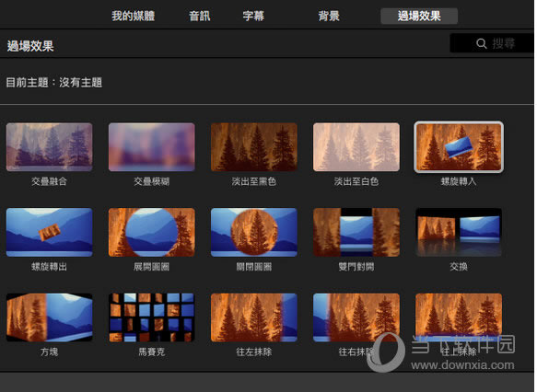Viewport: 537px width, 392px height.
Task: Click the 過場效果 panel heading
Action: (x=30, y=46)
